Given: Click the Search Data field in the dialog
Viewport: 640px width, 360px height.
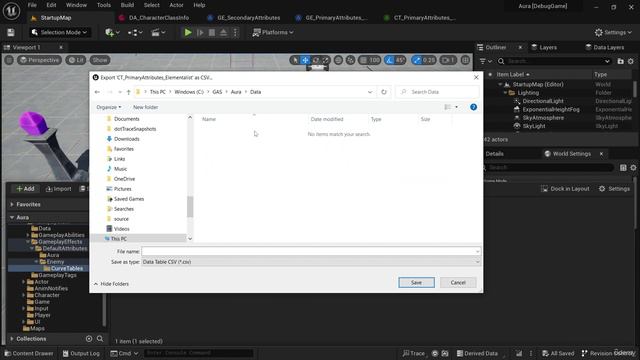Looking at the screenshot, I should [x=437, y=92].
